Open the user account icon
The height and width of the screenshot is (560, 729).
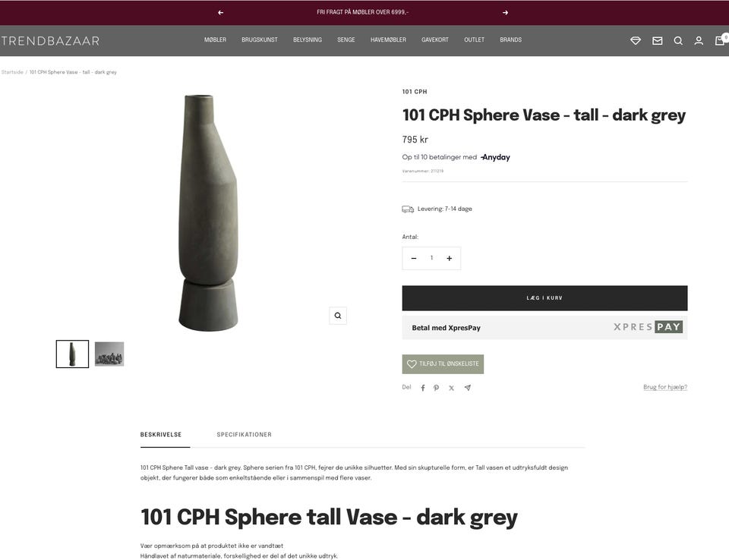[699, 41]
